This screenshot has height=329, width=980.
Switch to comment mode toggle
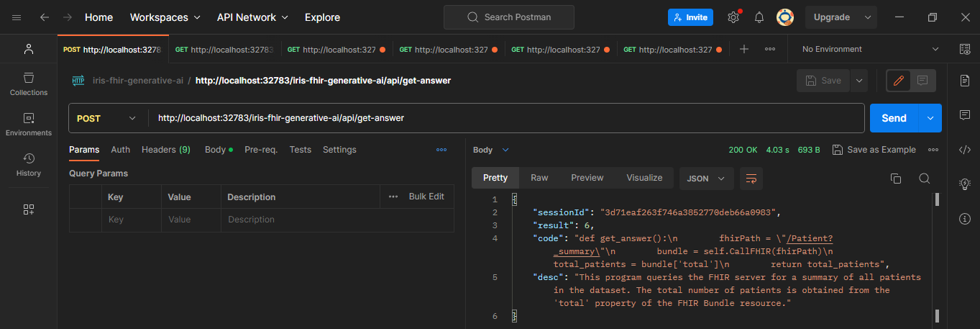pyautogui.click(x=922, y=81)
